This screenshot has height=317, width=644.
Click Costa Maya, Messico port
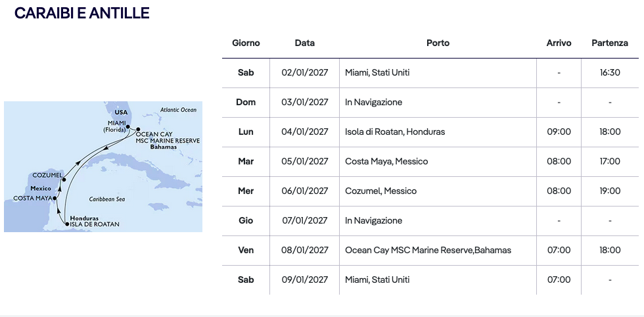pyautogui.click(x=386, y=162)
